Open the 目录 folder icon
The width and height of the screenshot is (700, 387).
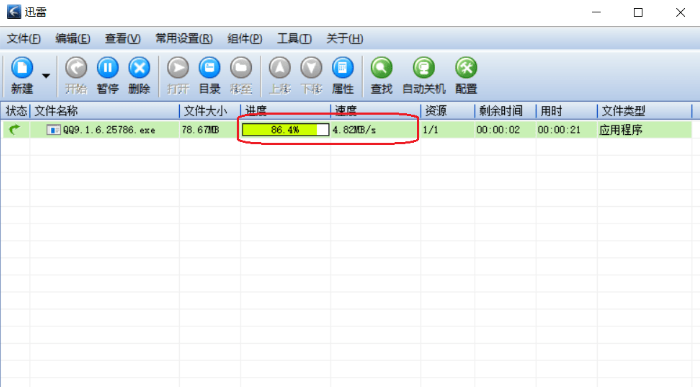tap(209, 68)
